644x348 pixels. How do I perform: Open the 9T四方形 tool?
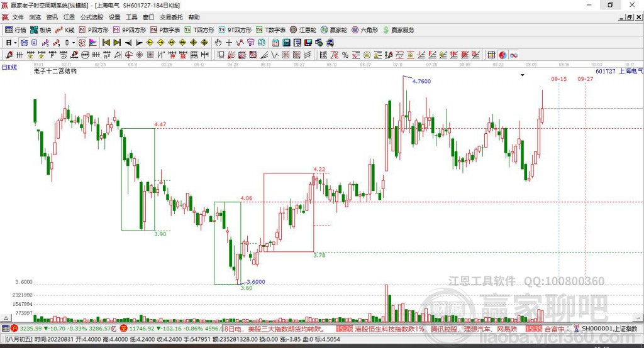(235, 30)
